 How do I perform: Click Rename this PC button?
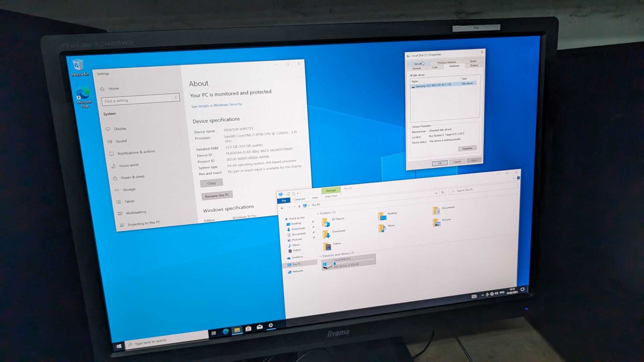217,195
